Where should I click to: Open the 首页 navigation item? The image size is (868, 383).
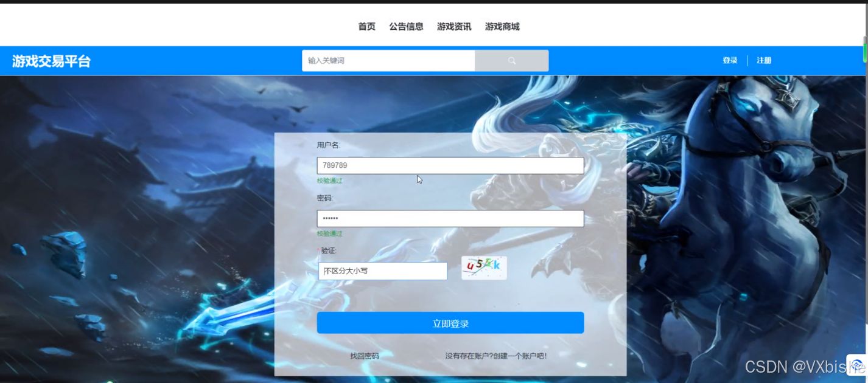pos(366,27)
